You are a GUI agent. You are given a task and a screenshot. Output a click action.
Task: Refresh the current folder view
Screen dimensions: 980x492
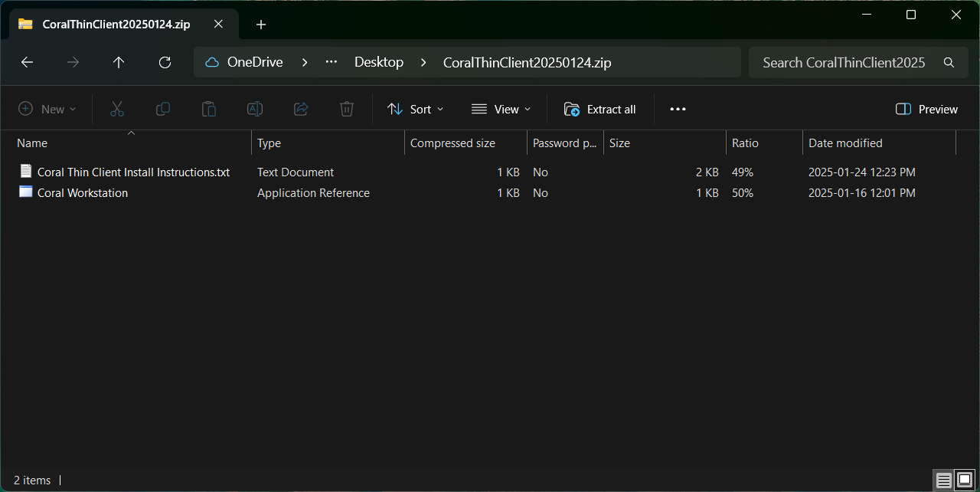165,63
